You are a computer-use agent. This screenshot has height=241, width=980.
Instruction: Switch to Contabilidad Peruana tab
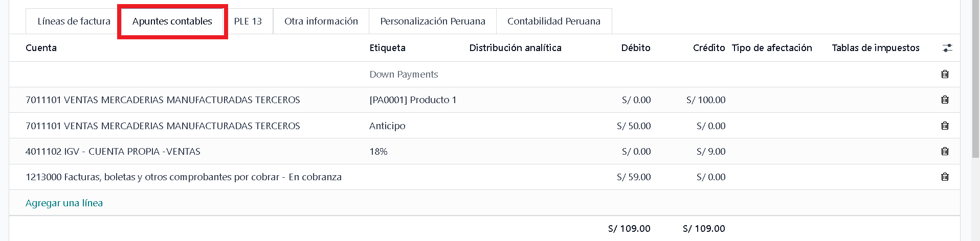pos(554,21)
